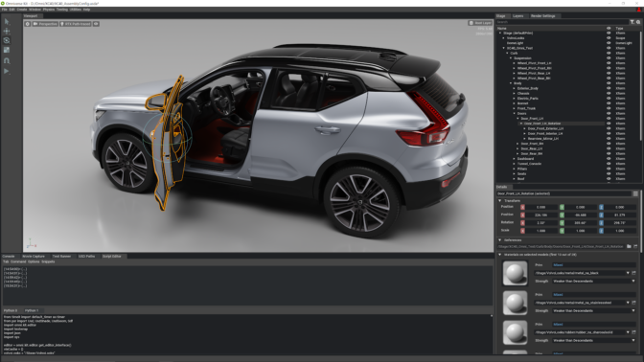
Task: Collapse the Transform section in Details
Action: pyautogui.click(x=500, y=201)
